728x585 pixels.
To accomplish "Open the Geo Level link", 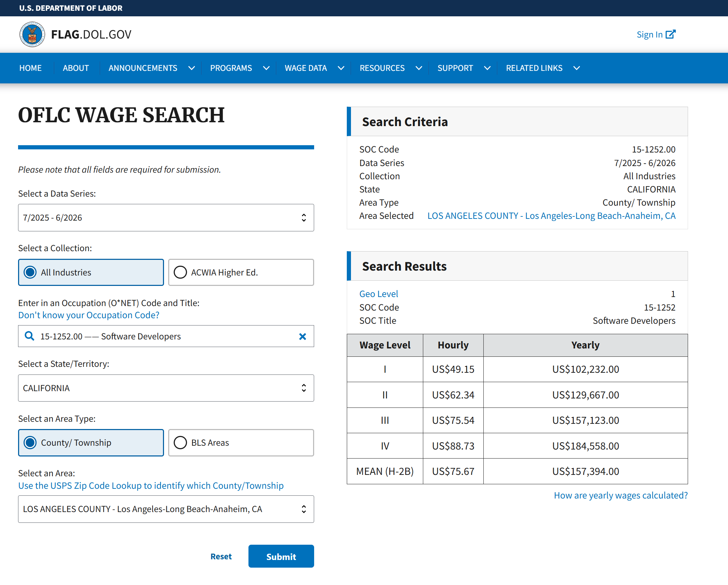I will point(379,294).
